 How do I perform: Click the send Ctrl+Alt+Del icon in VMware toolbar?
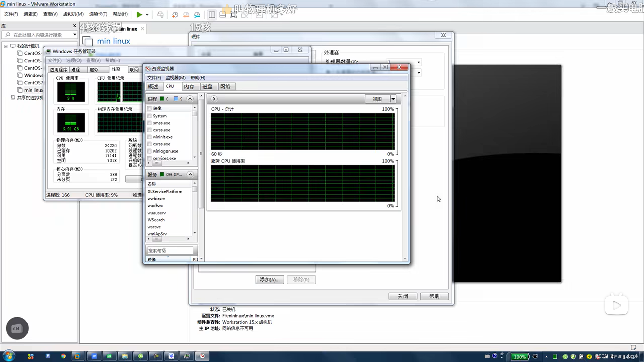[160, 14]
